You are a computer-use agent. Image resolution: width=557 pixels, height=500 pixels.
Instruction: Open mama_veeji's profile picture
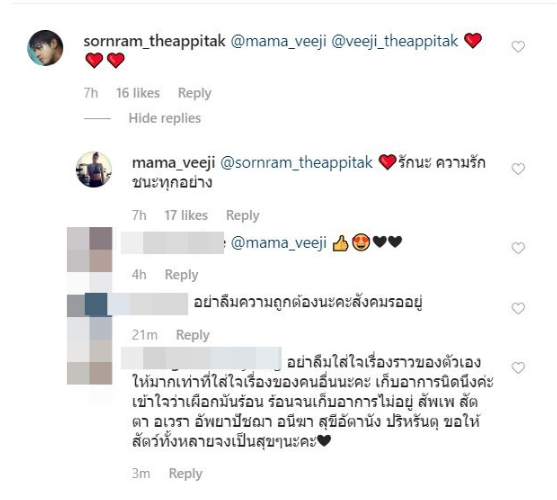(94, 169)
